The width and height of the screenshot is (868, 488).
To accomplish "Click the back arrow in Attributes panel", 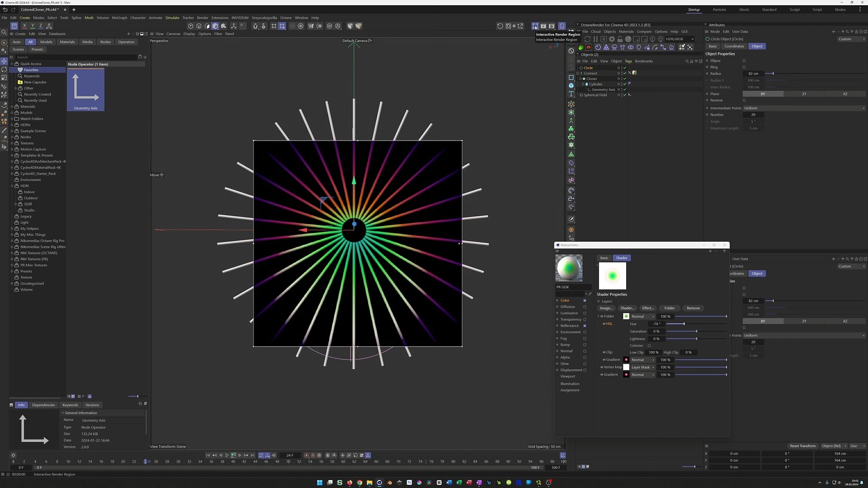I will 833,32.
